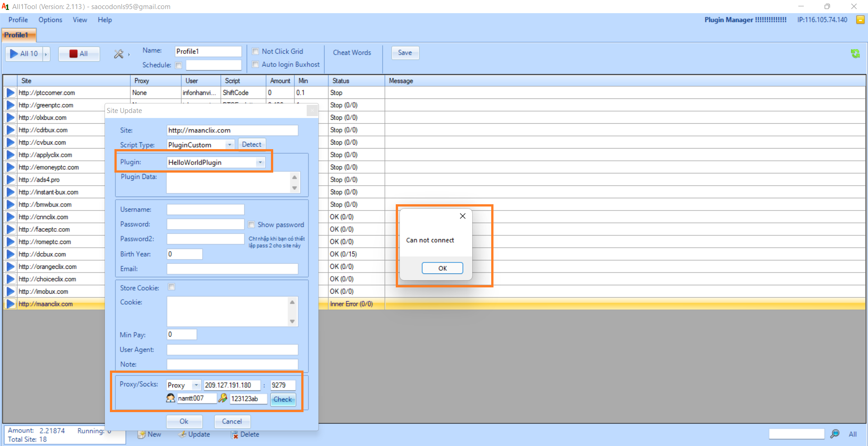Click the play arrow for dcbux.com row
868x446 pixels.
[x=10, y=254]
